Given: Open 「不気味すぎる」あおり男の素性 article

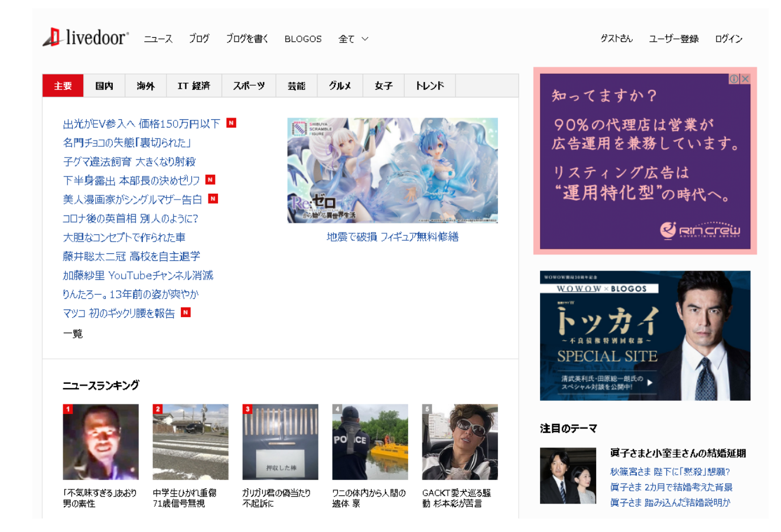Looking at the screenshot, I should click(x=100, y=498).
